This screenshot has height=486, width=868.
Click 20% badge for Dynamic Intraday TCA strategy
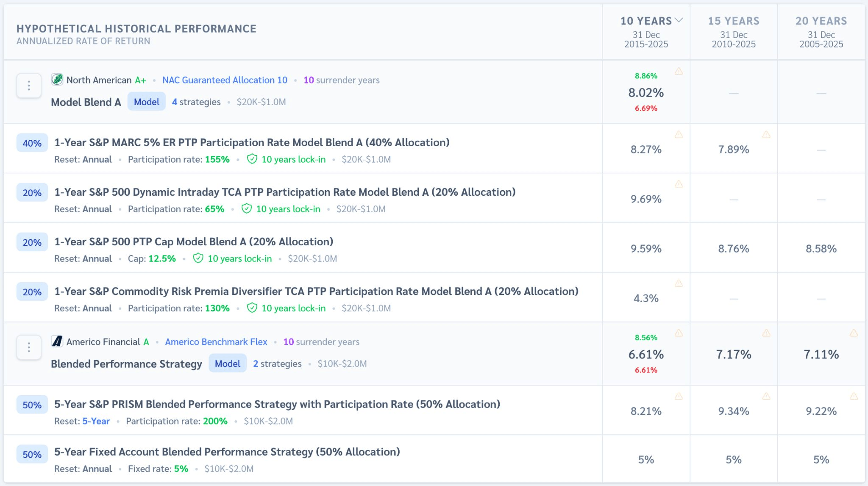(x=32, y=193)
